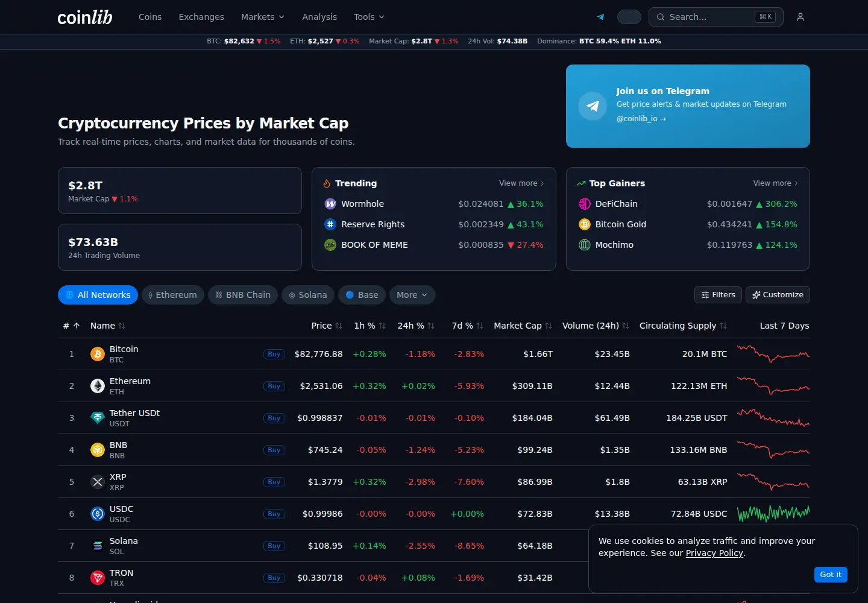Open the @coinlib_io Telegram link
Viewport: 868px width, 603px height.
pyautogui.click(x=641, y=119)
